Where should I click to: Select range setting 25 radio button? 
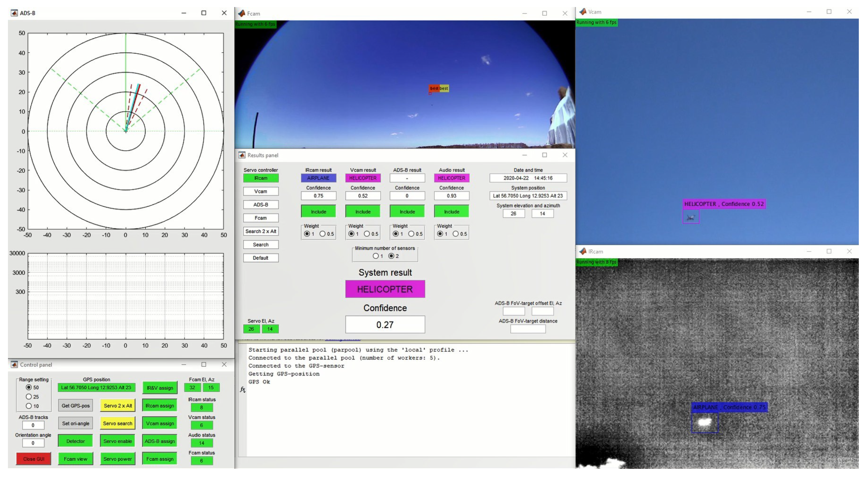tap(29, 396)
